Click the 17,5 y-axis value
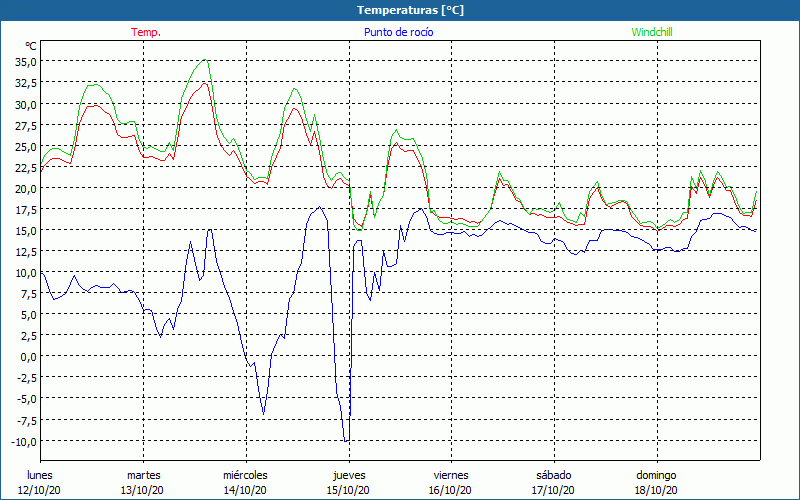This screenshot has height=500, width=800. point(25,210)
